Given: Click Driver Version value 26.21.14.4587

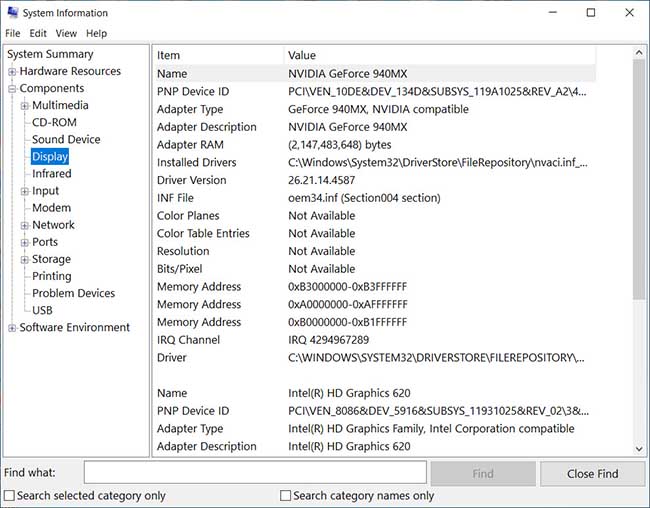Looking at the screenshot, I should tap(322, 180).
